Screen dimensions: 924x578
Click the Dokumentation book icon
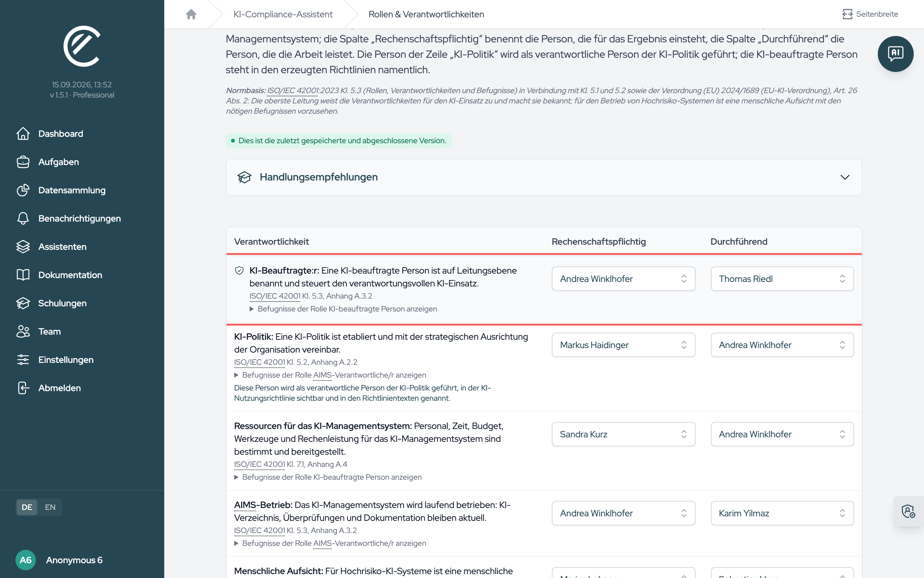(x=23, y=275)
